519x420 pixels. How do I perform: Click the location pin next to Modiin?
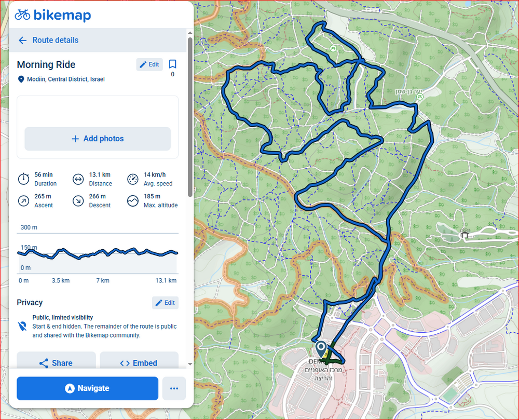point(21,79)
